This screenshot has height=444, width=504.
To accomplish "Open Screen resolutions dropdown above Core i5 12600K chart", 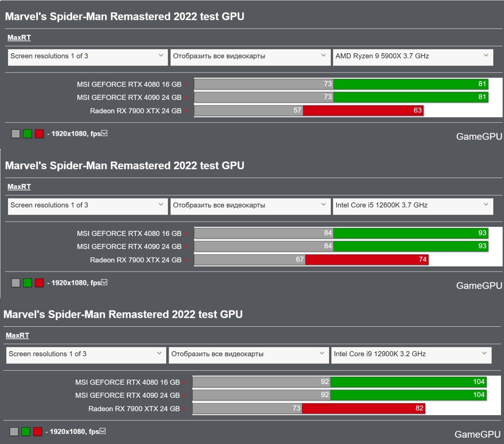I will tap(88, 206).
